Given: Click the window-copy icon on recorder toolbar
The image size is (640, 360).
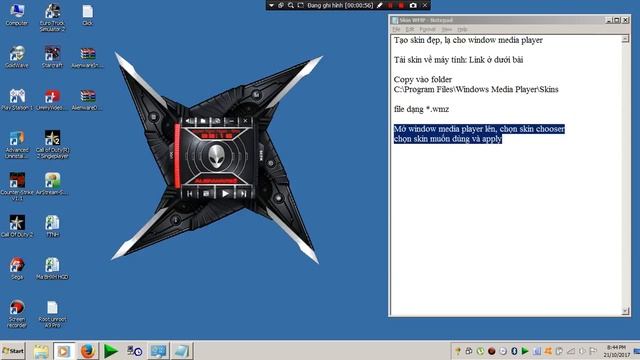Looking at the screenshot, I should coord(281,5).
